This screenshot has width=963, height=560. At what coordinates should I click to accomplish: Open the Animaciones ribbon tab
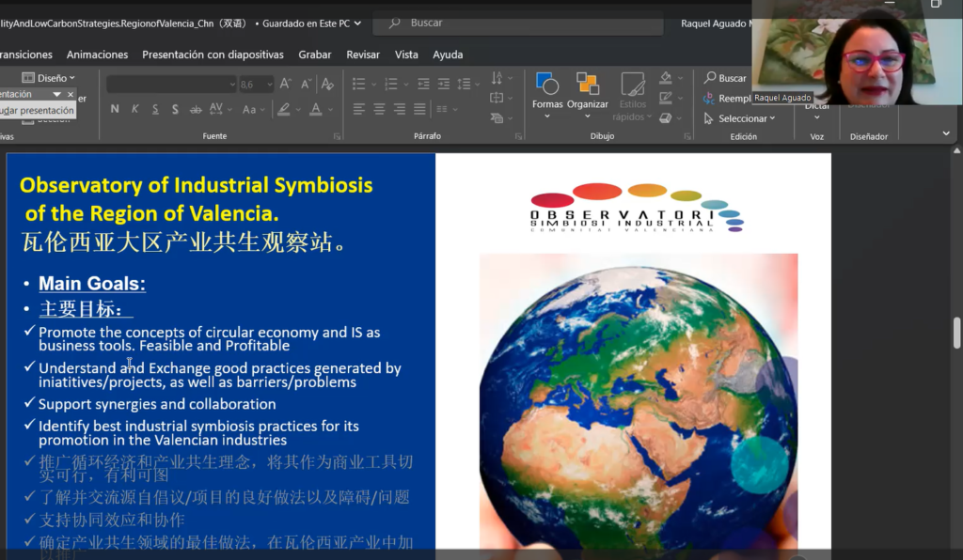click(x=97, y=54)
